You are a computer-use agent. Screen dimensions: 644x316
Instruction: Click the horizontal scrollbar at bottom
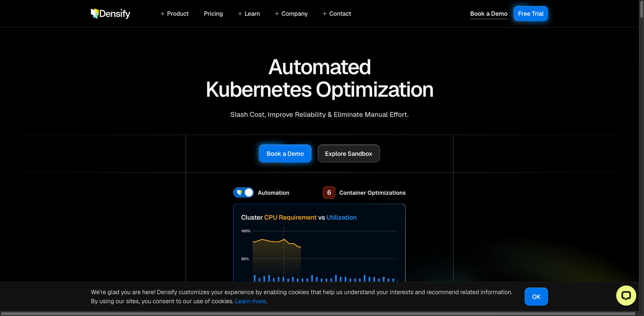coord(318,314)
